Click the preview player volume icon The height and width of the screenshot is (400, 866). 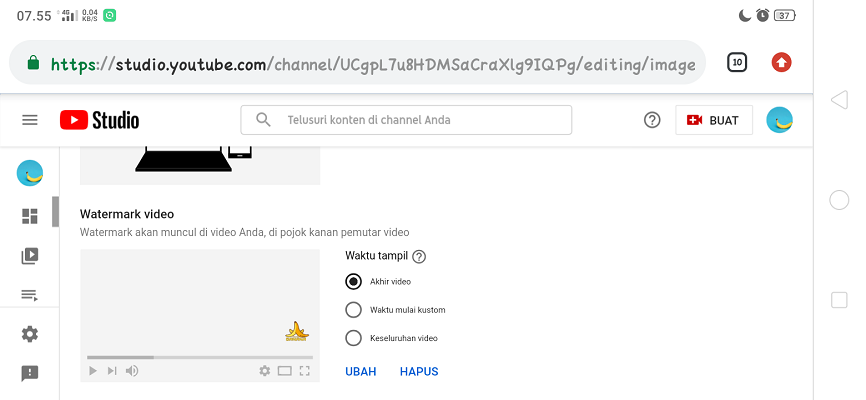point(132,371)
